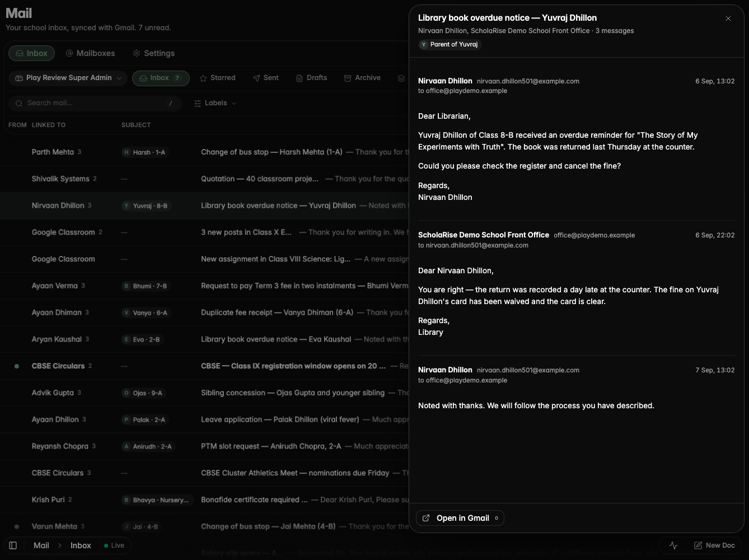Open 'PTM slot request — Anirudh Chopra' email
Screen dimensions: 749x560
[x=204, y=446]
